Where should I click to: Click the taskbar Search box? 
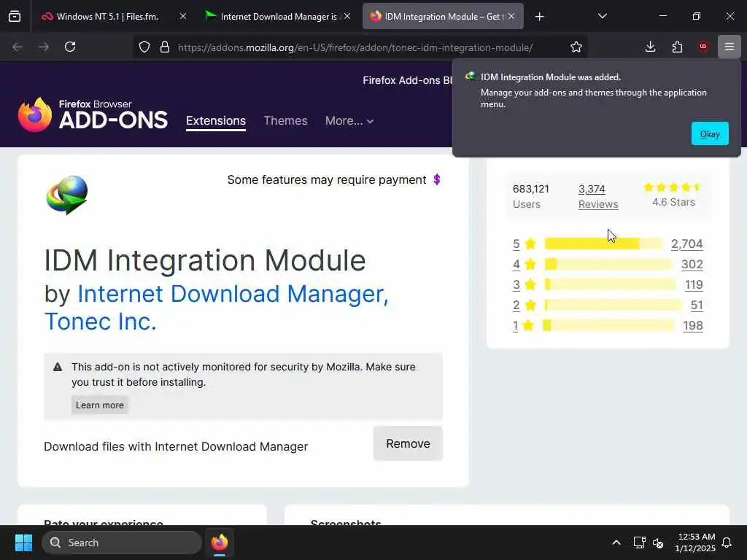[122, 542]
